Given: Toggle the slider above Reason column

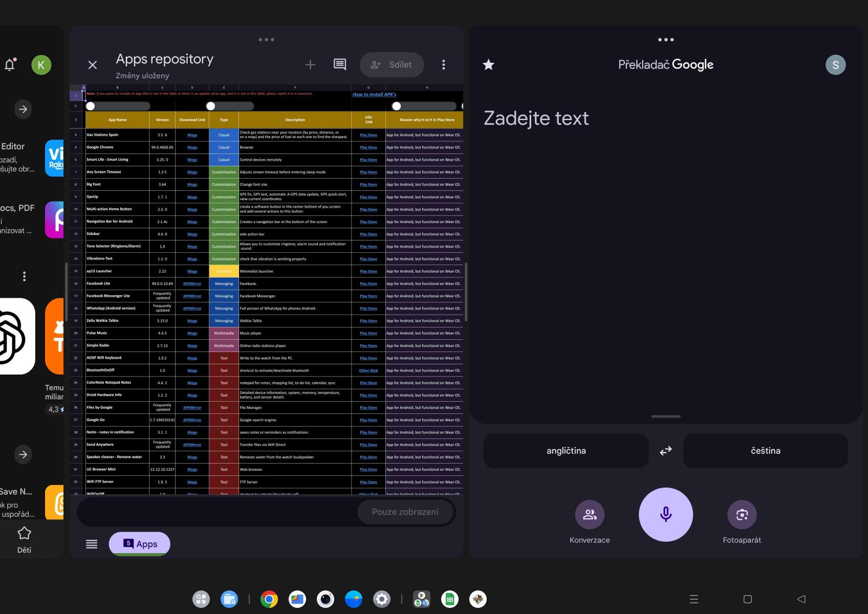Looking at the screenshot, I should point(423,106).
